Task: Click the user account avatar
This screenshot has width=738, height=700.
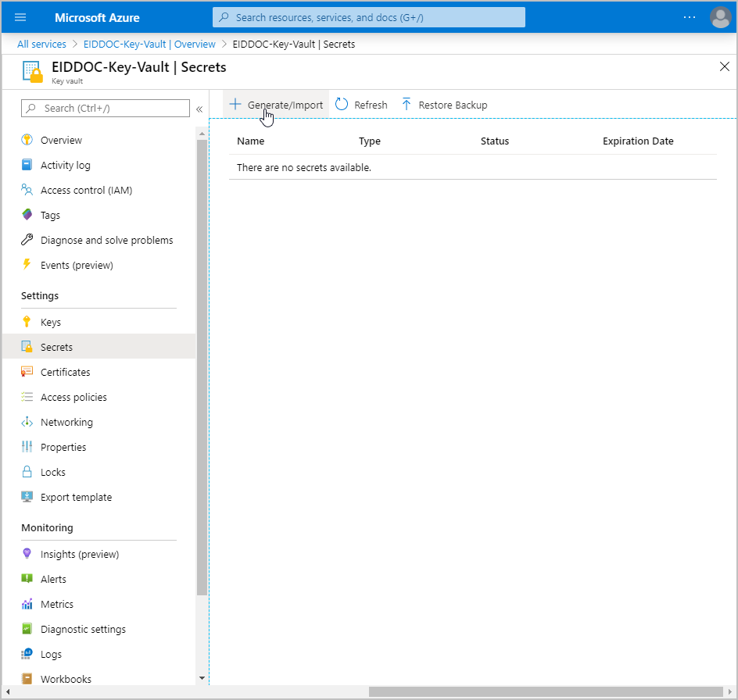Action: 719,17
